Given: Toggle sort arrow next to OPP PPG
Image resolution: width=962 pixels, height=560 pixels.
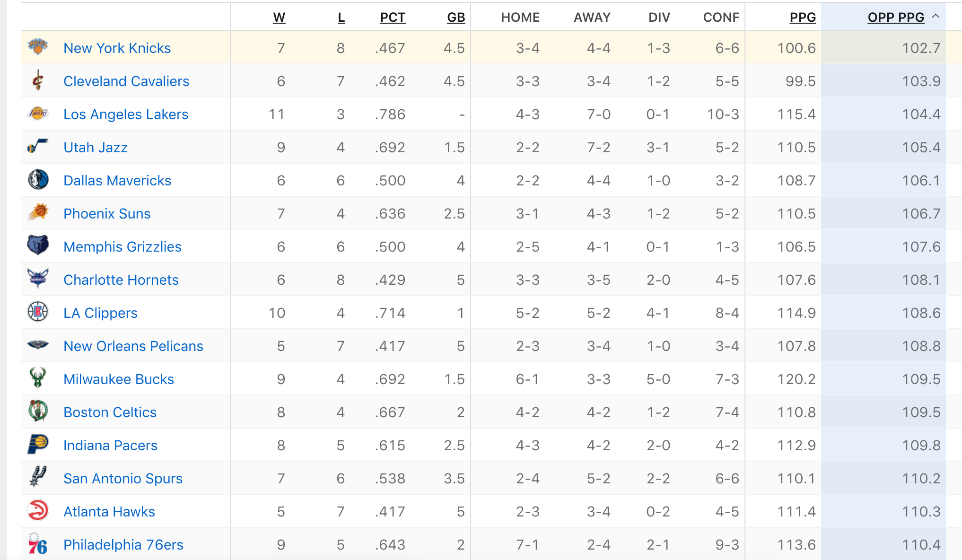Looking at the screenshot, I should click(936, 17).
